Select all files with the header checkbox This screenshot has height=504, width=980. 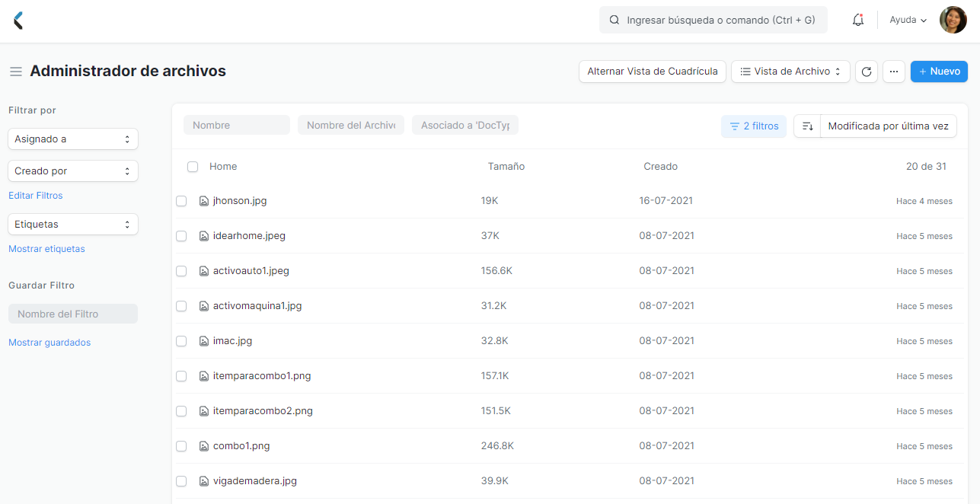click(x=193, y=166)
